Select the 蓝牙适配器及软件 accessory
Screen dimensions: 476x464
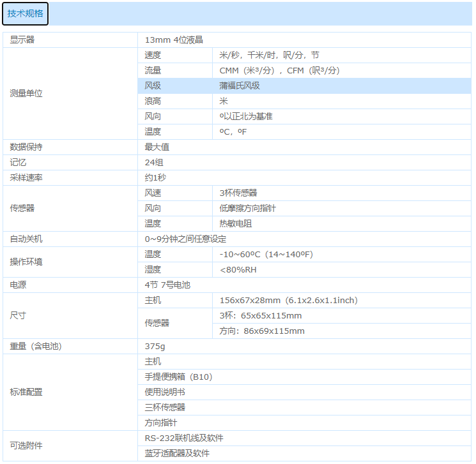pyautogui.click(x=177, y=453)
